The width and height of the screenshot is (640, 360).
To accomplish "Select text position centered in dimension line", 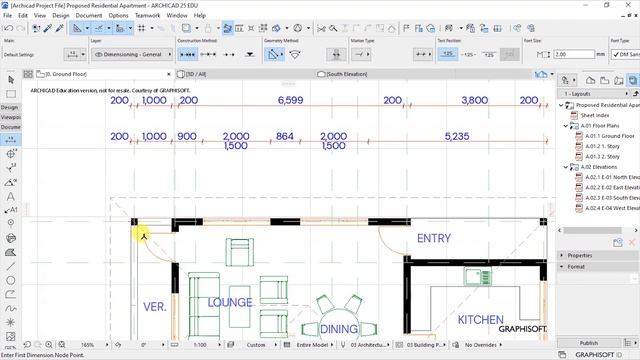I will (x=469, y=54).
